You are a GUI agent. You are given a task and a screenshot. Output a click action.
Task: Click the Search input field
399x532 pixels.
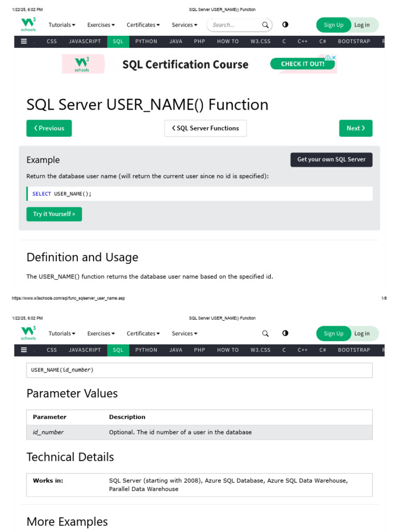pyautogui.click(x=234, y=25)
